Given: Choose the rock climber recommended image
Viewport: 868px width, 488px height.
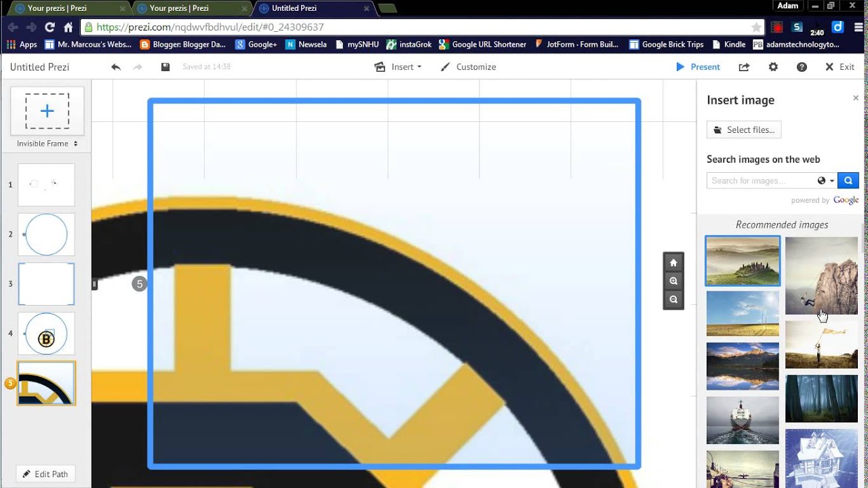Looking at the screenshot, I should click(821, 276).
